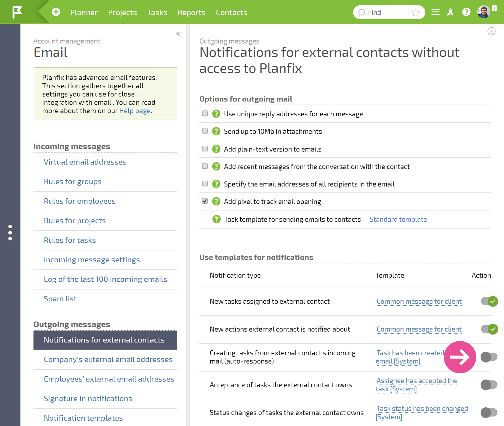Check Add plain-text version to emails

[x=205, y=149]
